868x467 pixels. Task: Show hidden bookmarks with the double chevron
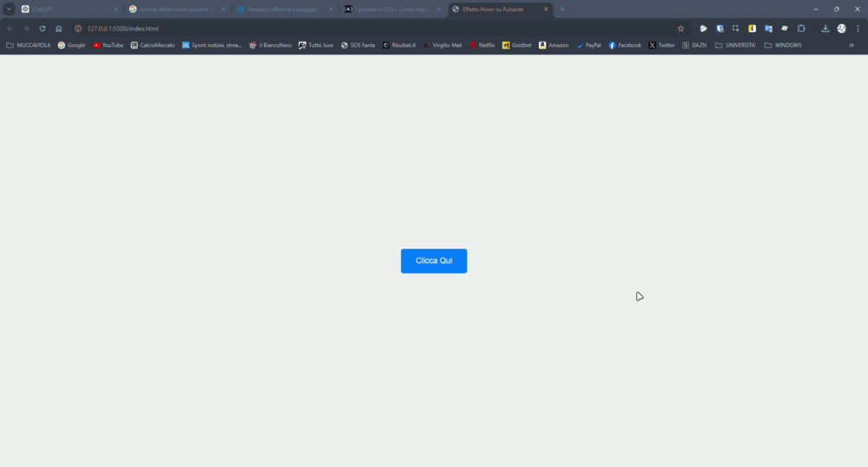coord(852,45)
